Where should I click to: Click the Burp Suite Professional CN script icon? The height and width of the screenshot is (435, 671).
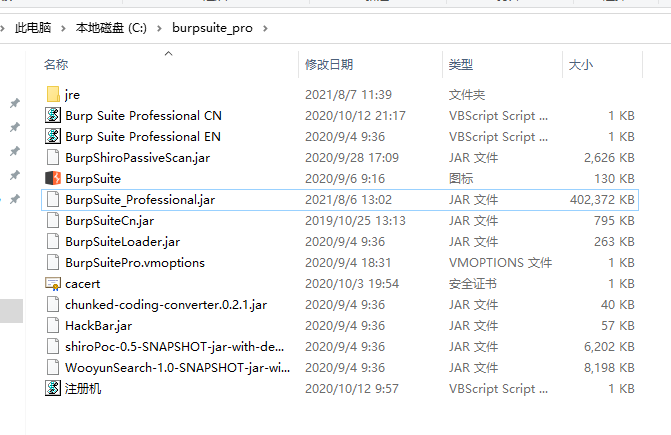pyautogui.click(x=53, y=115)
